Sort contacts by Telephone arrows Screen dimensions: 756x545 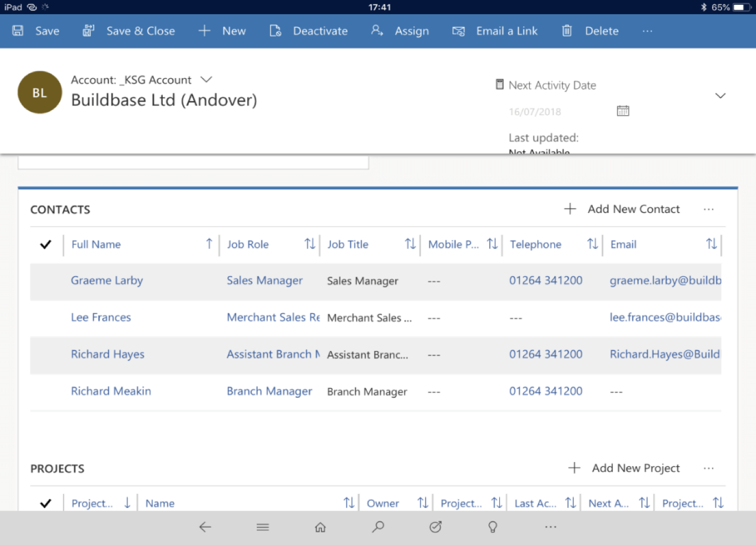coord(592,243)
